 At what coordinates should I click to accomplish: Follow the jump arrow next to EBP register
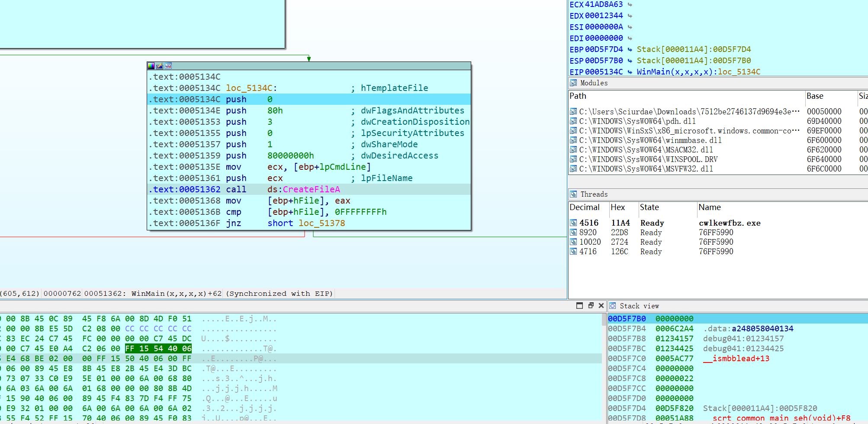[630, 50]
